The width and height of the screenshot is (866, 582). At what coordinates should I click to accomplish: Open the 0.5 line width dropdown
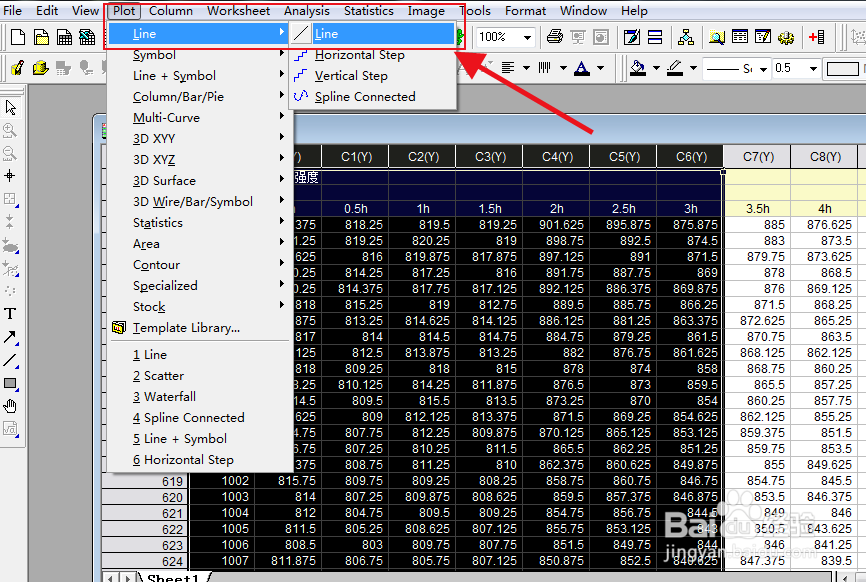click(813, 69)
